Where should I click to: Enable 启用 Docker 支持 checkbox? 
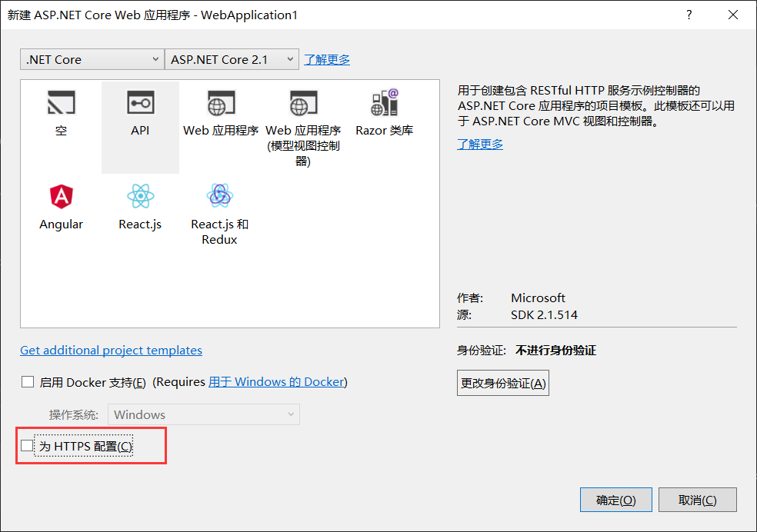(28, 382)
